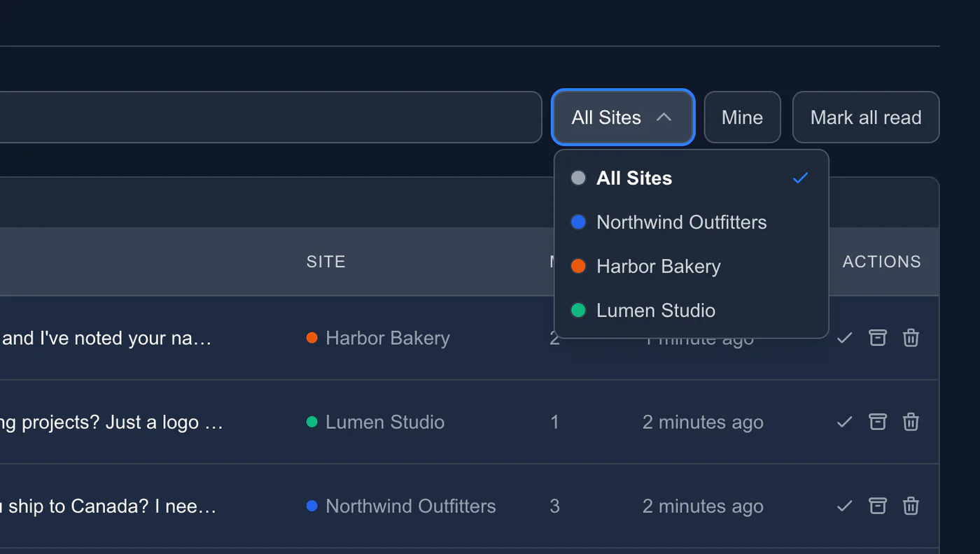This screenshot has width=980, height=554.
Task: Delete the Lumen Studio conversation
Action: [x=911, y=422]
